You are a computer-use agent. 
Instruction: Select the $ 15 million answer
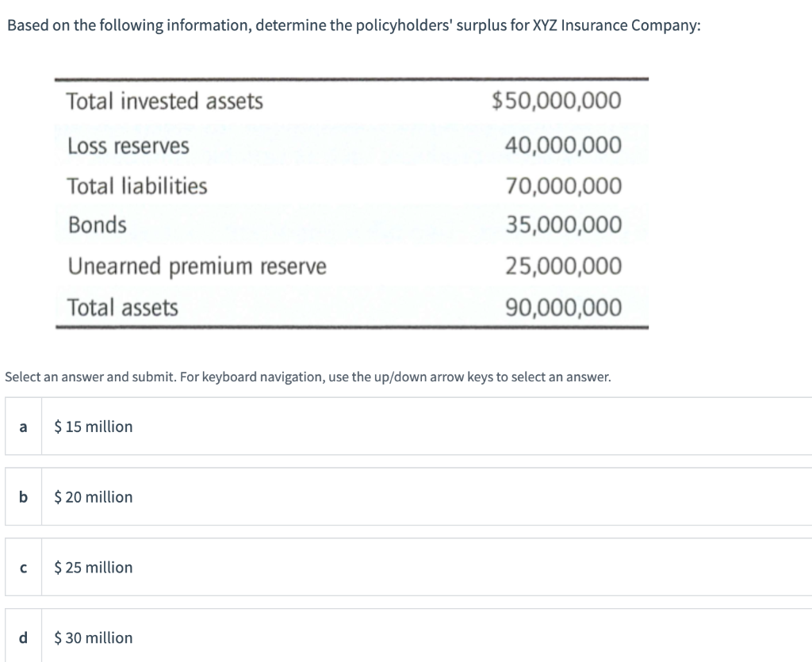408,426
